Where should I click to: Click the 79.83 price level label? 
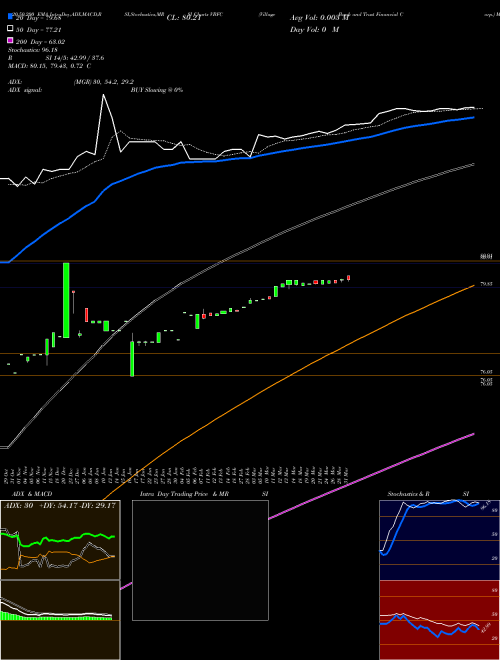[486, 284]
